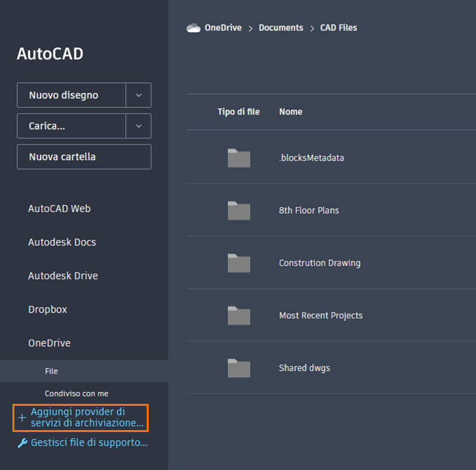The height and width of the screenshot is (470, 476).
Task: Open the File sub-item under OneDrive
Action: pos(84,371)
